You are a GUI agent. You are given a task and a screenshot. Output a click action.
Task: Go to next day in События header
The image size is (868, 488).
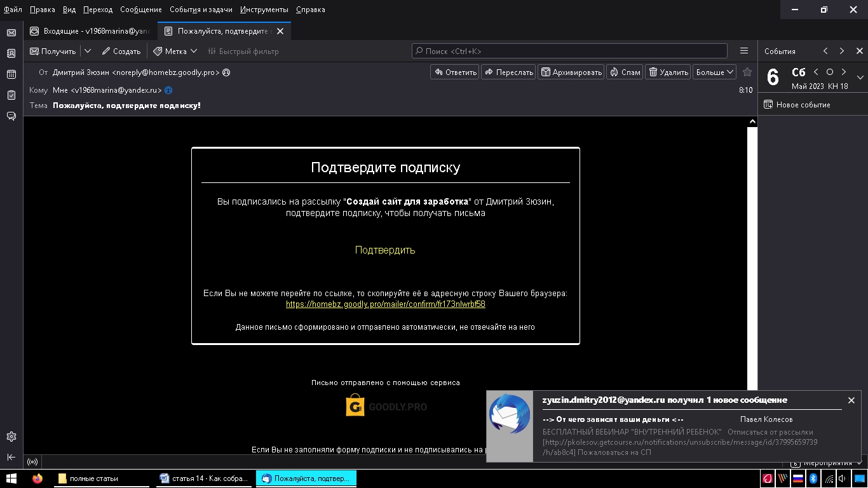pyautogui.click(x=842, y=51)
